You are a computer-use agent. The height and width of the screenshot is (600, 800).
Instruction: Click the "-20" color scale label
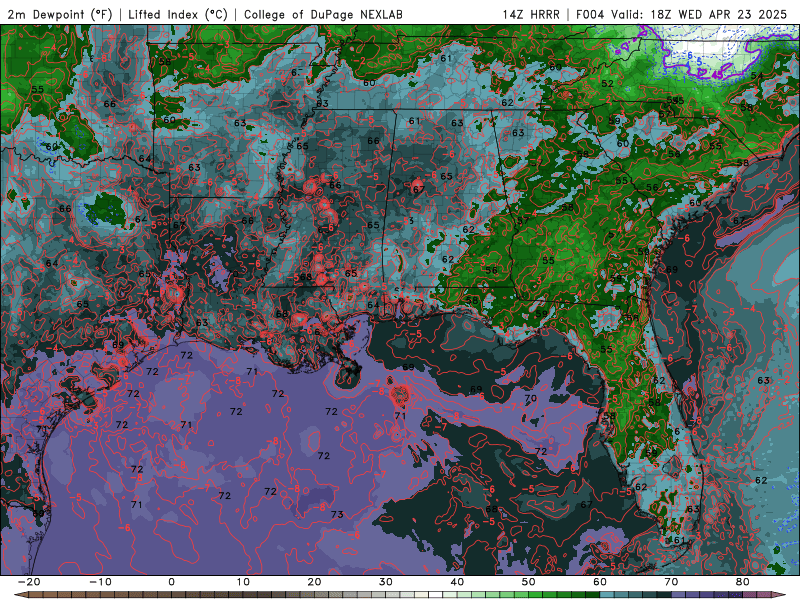coord(29,582)
